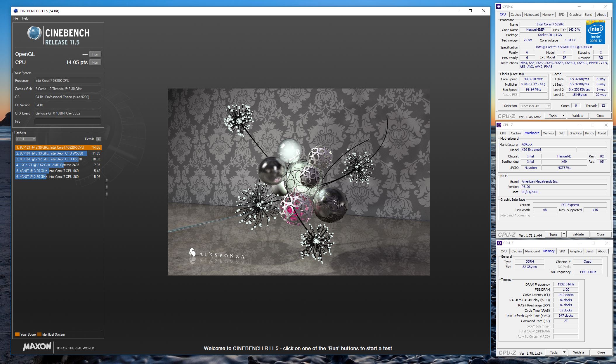Click the Intel Core i7 5820K name field
The height and width of the screenshot is (364, 616).
click(x=550, y=25)
